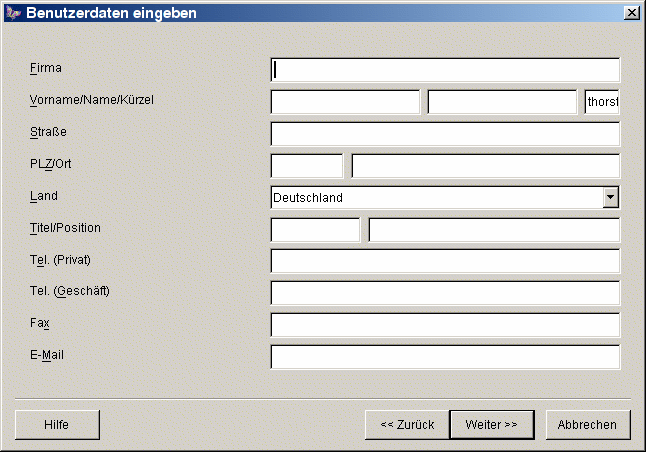
Task: Focus the PLZ postal code field
Action: point(307,166)
